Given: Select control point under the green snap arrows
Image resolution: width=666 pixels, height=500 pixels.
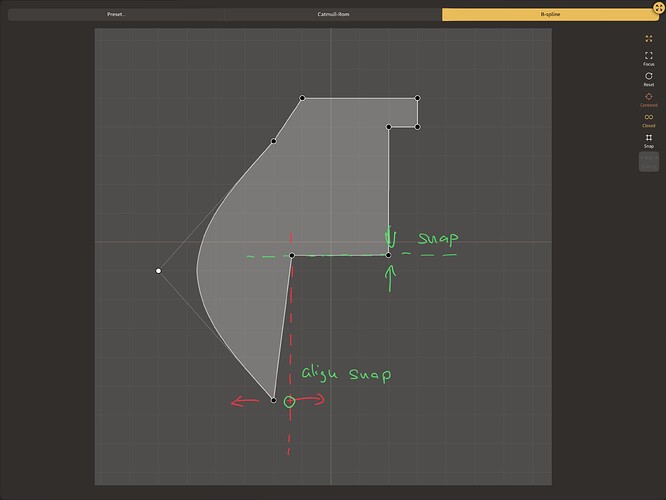Looking at the screenshot, I should coord(388,255).
